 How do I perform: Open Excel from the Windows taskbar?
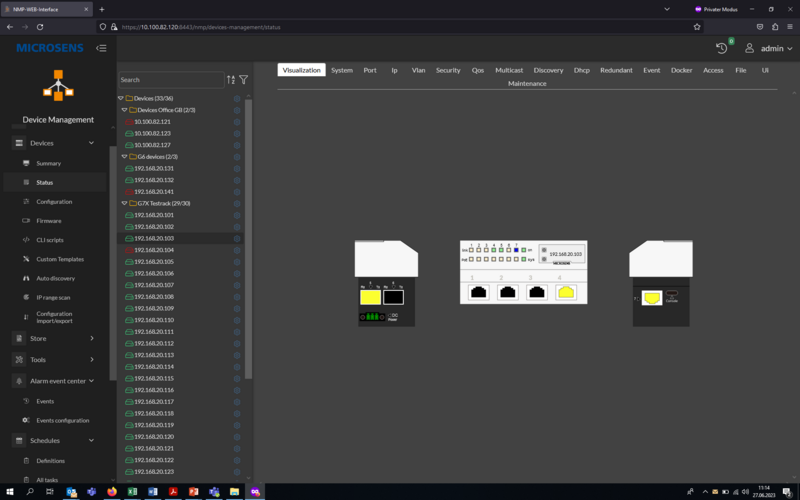coord(132,492)
